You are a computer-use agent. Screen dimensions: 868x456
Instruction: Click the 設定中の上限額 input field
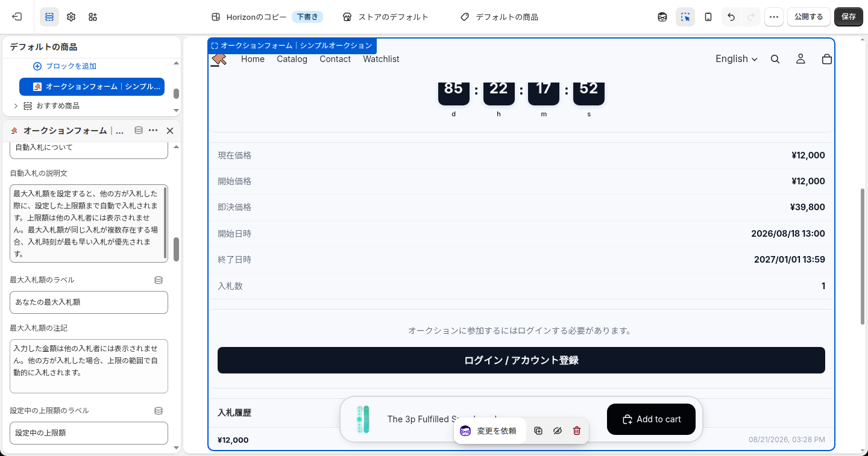tap(89, 433)
